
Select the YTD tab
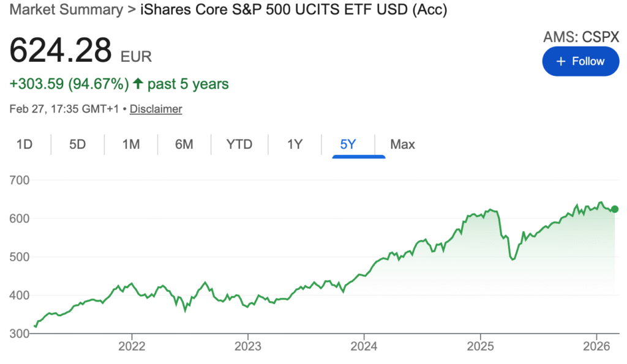click(239, 144)
